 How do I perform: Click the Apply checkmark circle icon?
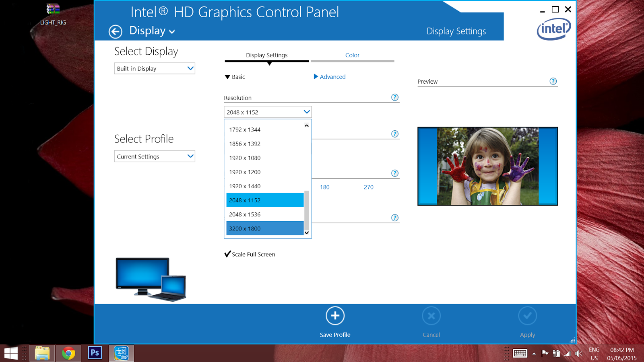click(x=527, y=316)
